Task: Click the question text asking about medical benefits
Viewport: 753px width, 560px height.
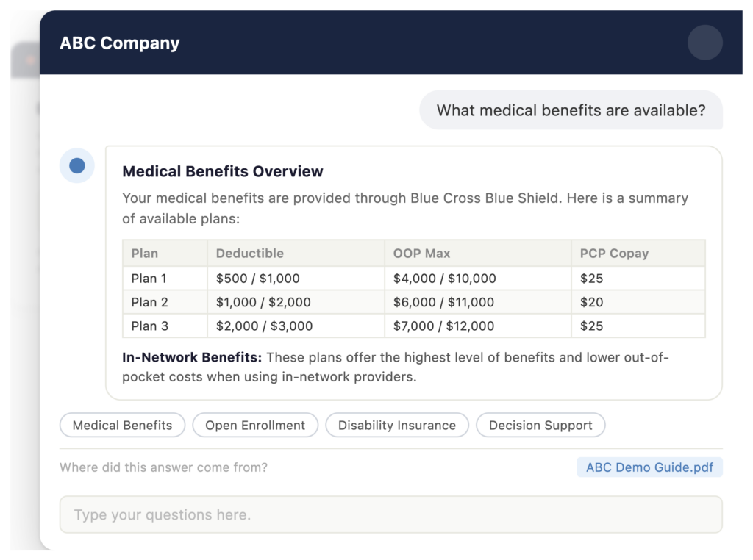Action: pyautogui.click(x=571, y=110)
